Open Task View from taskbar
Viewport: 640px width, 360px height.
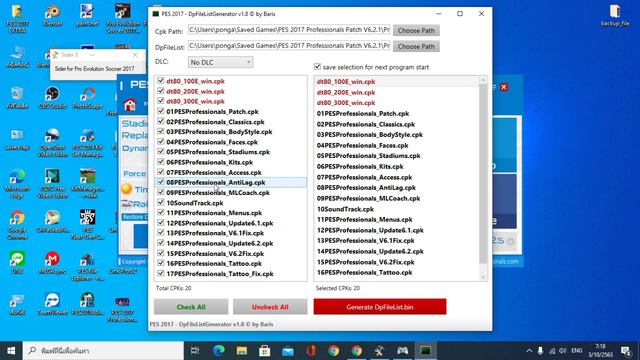point(195,351)
